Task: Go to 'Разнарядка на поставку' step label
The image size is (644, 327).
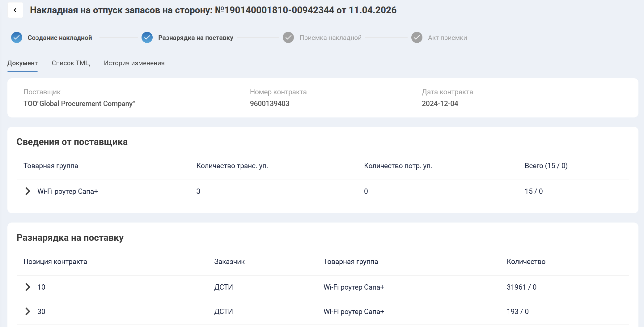Action: click(196, 38)
